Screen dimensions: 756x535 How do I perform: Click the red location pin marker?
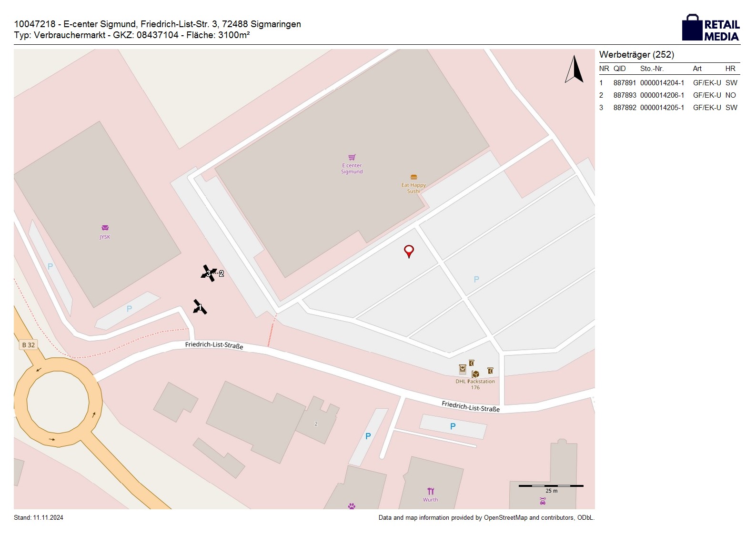click(x=409, y=251)
